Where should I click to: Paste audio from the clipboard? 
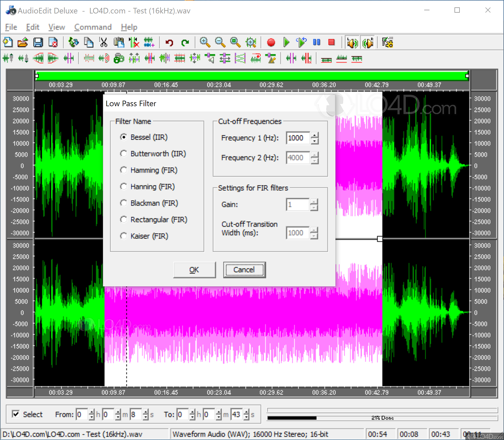[x=119, y=42]
